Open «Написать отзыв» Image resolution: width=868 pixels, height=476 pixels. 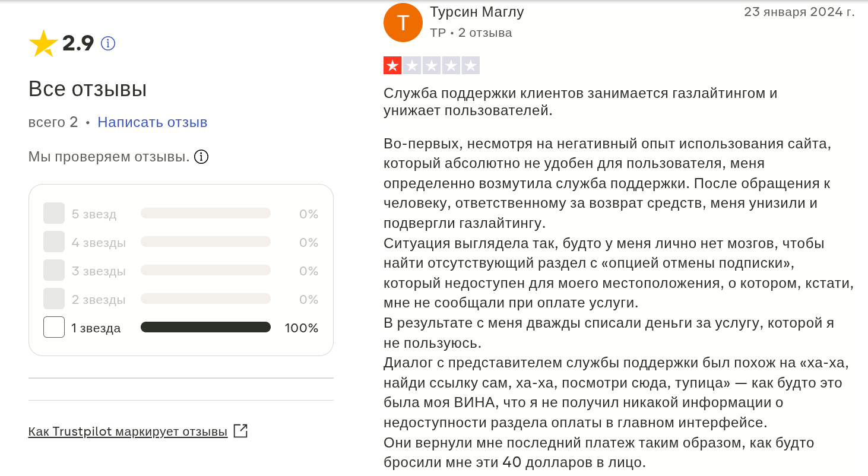(152, 122)
